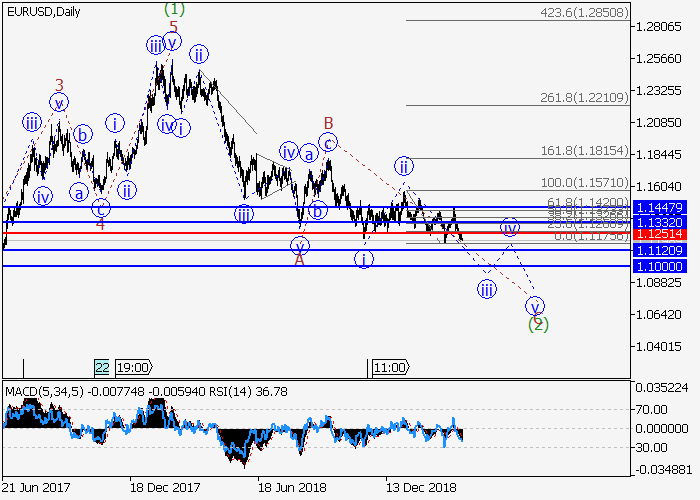The height and width of the screenshot is (500, 700).
Task: Click the 19:00 time marker
Action: coord(133,367)
